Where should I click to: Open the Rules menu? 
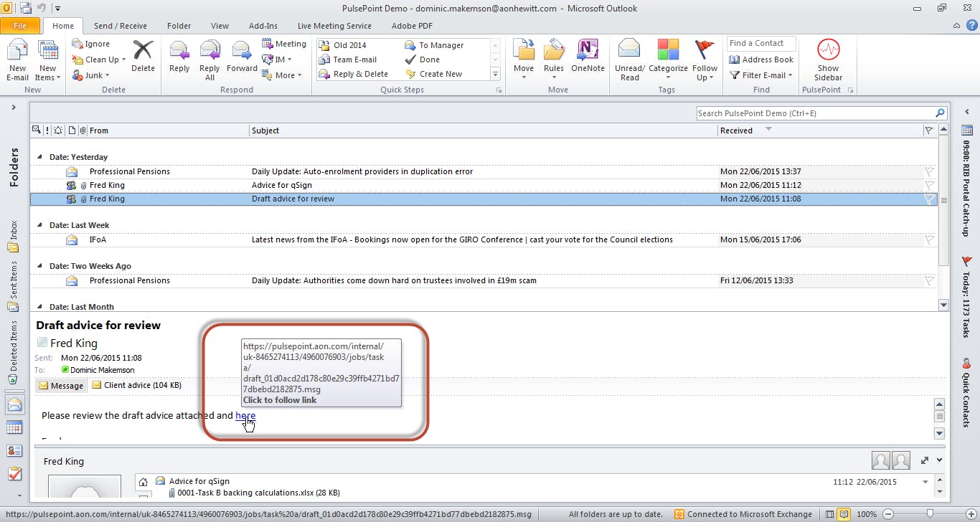click(x=554, y=61)
